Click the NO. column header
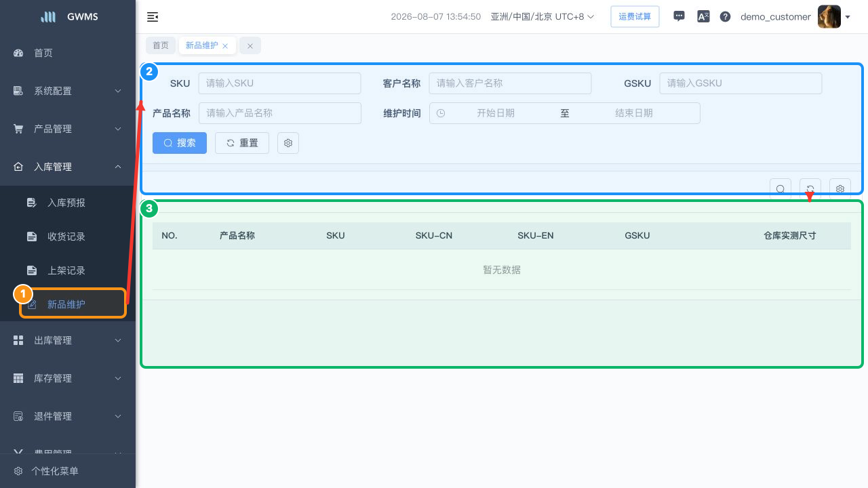The image size is (868, 488). tap(170, 236)
